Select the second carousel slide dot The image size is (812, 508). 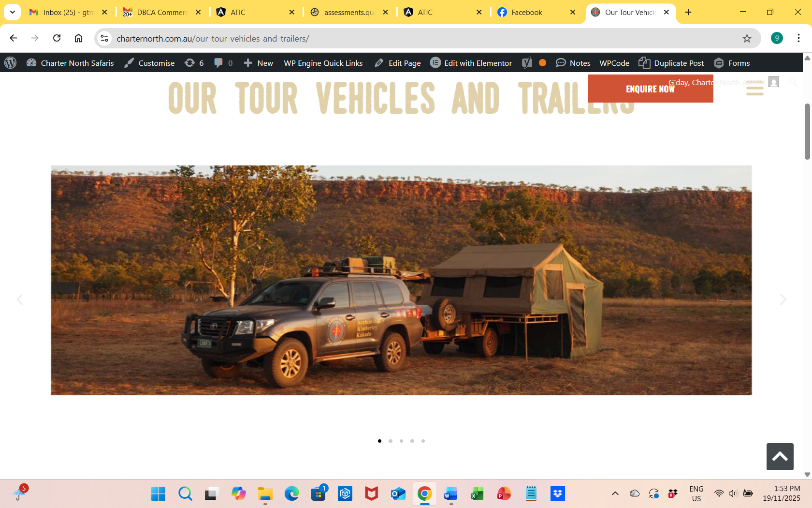point(391,441)
